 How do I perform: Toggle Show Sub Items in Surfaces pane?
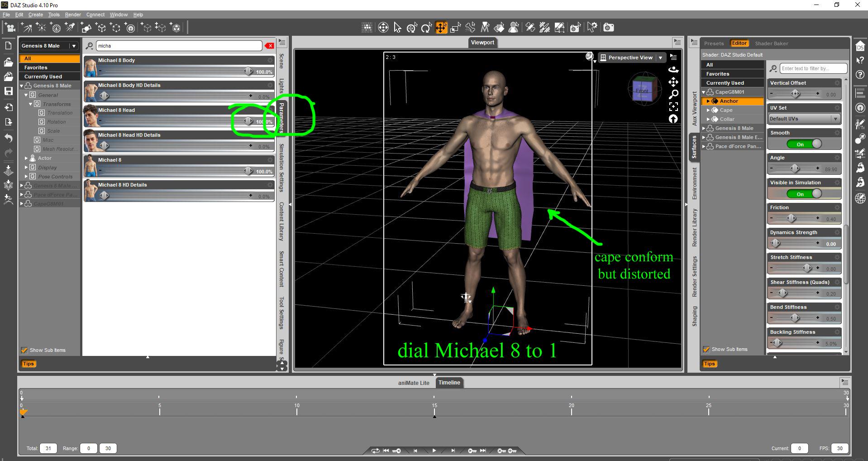pos(706,349)
